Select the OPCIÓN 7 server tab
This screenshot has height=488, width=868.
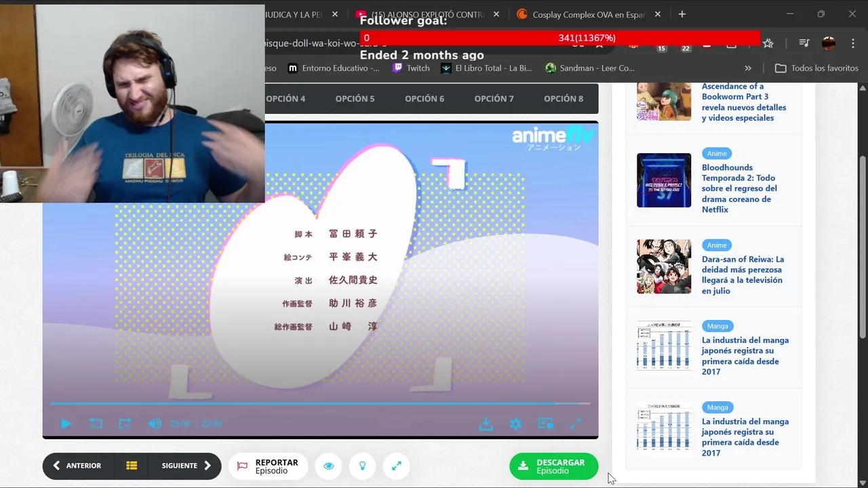point(494,98)
